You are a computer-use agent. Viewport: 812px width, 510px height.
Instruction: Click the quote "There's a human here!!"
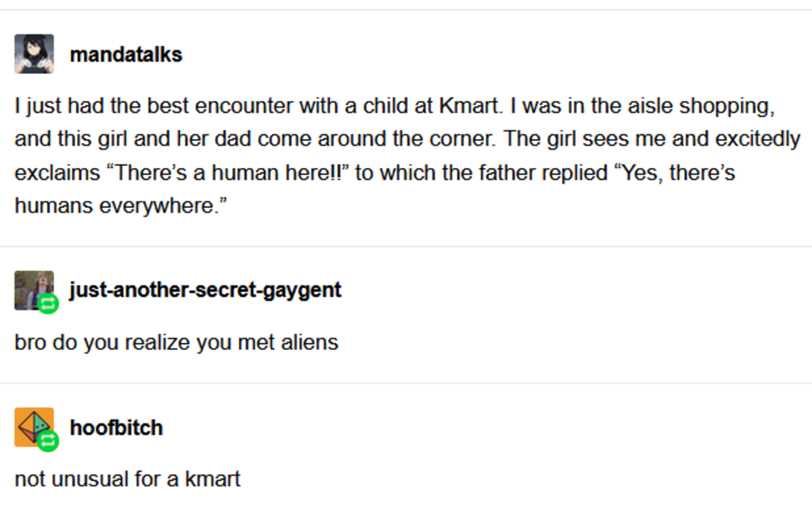pyautogui.click(x=226, y=173)
